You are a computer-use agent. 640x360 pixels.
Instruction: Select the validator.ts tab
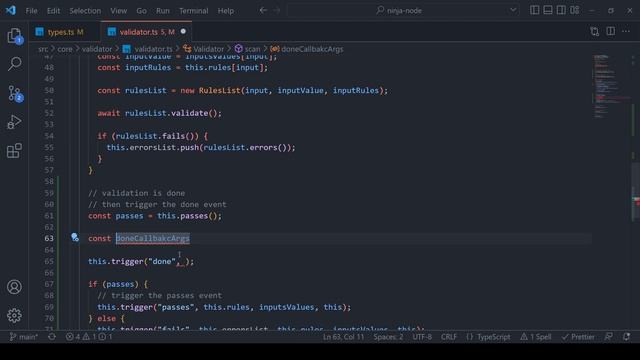[x=146, y=32]
